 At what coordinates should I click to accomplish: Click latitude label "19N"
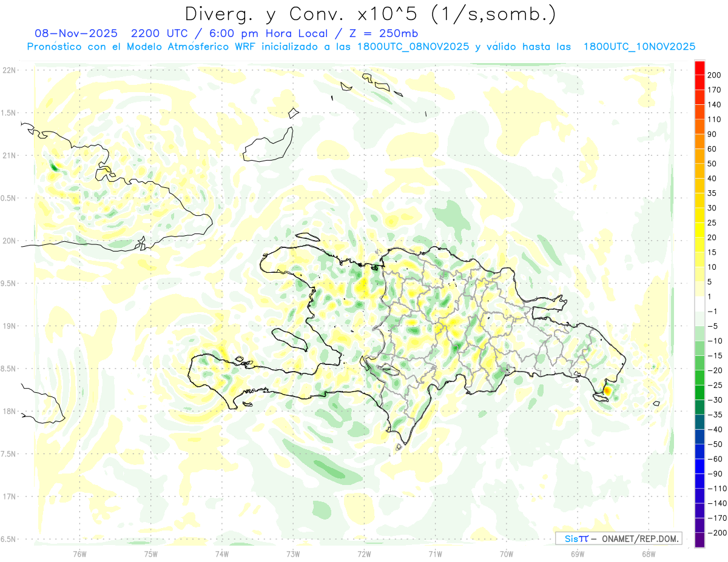(x=9, y=326)
